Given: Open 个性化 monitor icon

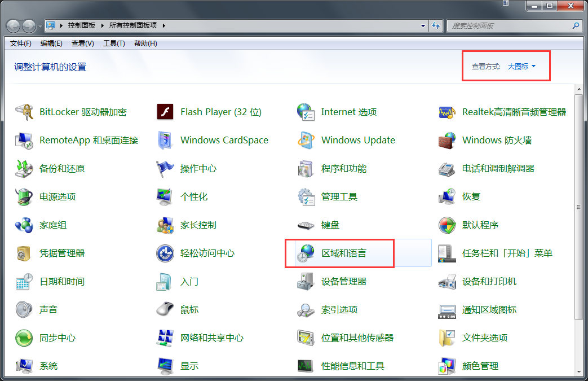Looking at the screenshot, I should point(165,196).
